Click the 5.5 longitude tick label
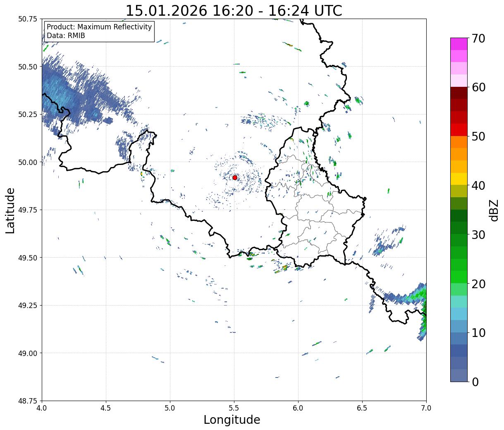 click(234, 408)
